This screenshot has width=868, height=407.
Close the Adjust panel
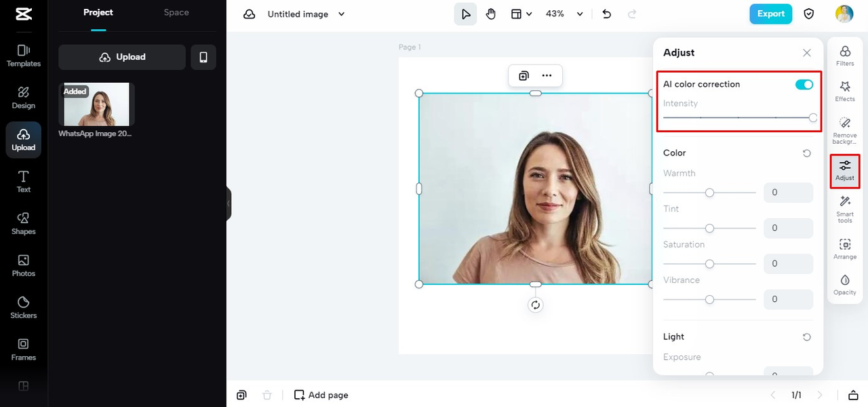click(807, 53)
